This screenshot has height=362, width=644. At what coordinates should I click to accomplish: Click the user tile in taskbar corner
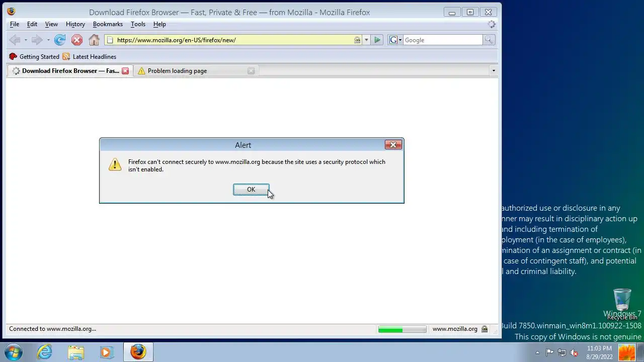(626, 352)
